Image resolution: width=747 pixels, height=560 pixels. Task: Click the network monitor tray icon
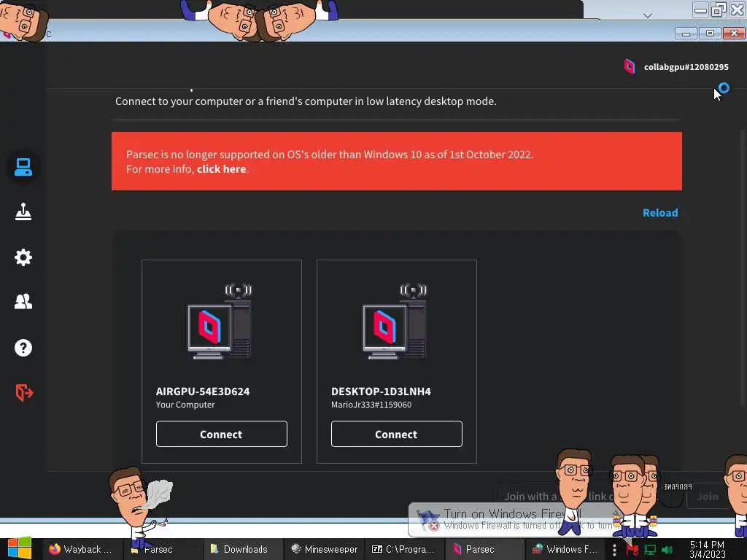point(650,550)
